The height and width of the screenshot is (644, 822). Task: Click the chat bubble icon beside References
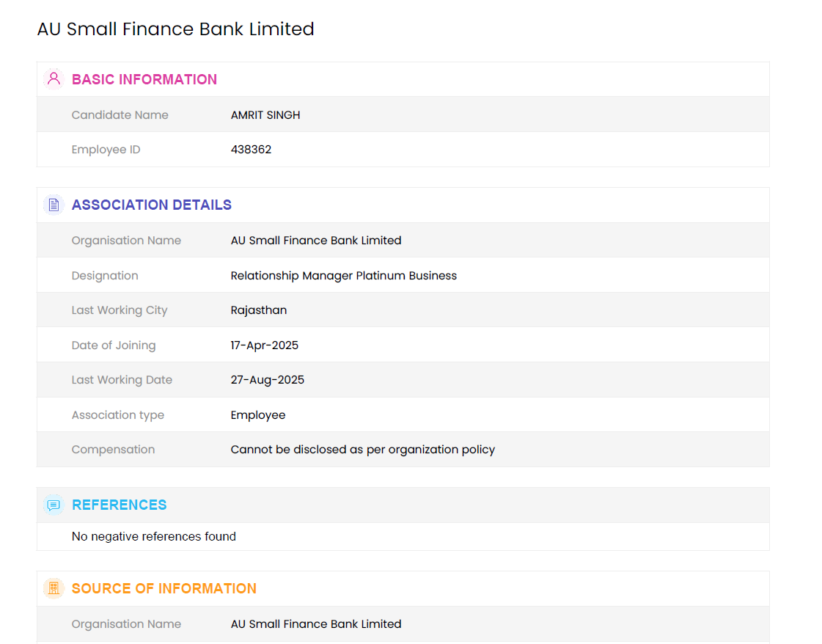click(x=54, y=505)
